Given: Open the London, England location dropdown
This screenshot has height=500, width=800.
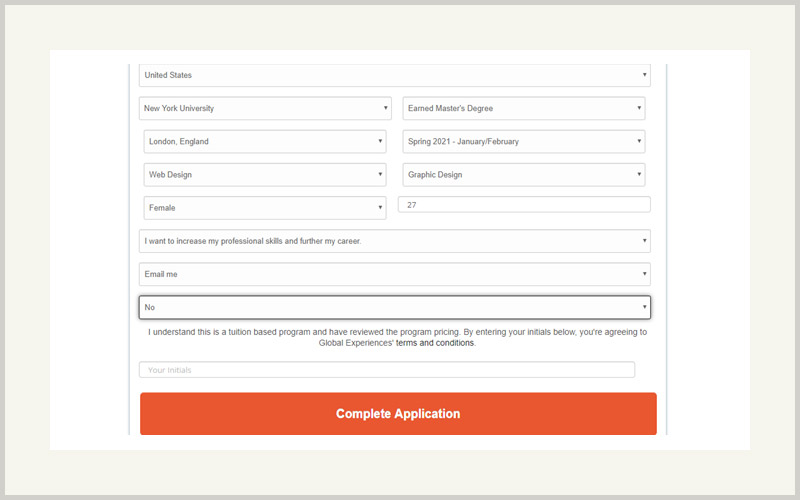Looking at the screenshot, I should (x=265, y=141).
